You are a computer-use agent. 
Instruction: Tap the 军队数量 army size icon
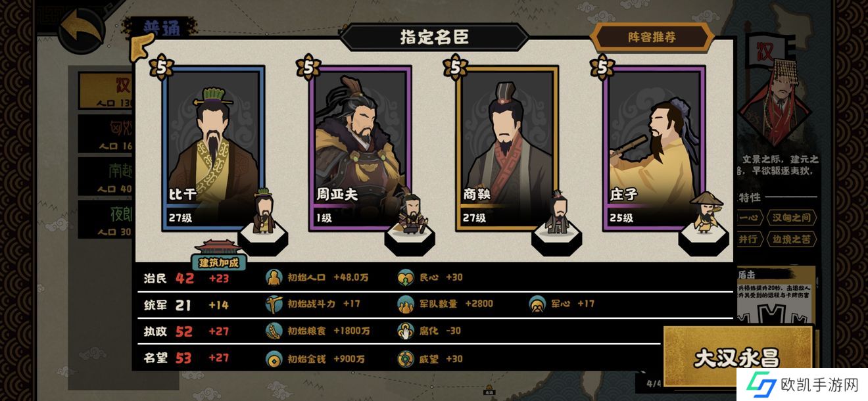(405, 304)
